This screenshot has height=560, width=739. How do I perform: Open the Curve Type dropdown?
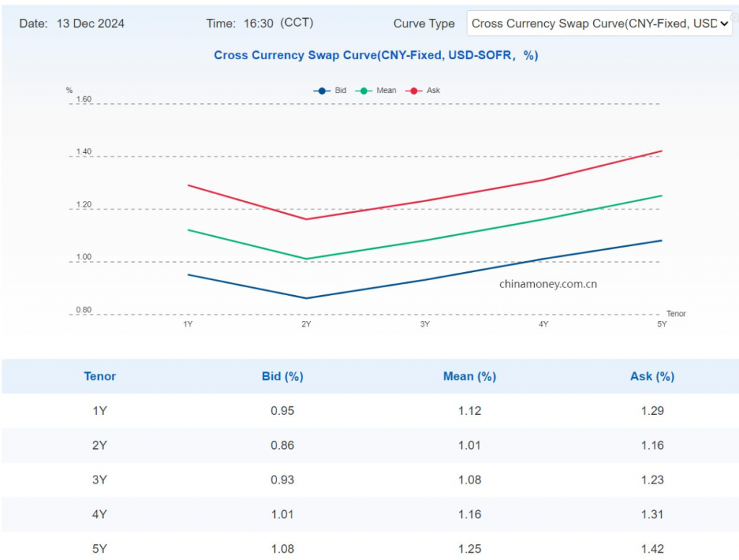coord(599,23)
